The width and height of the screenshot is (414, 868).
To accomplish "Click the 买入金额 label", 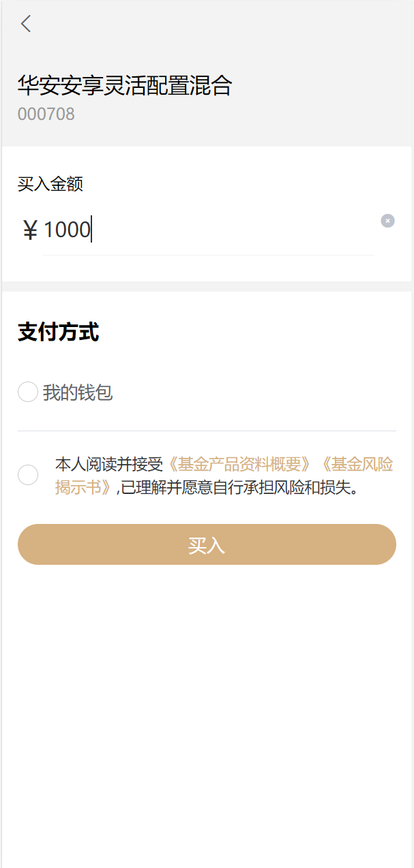I will (x=50, y=184).
